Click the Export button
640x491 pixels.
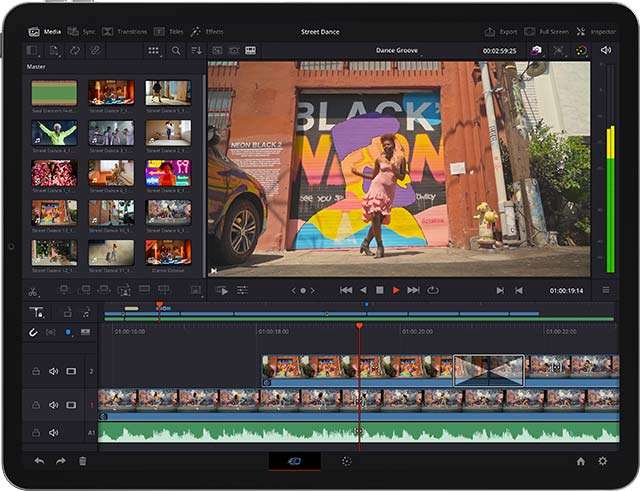pos(501,31)
